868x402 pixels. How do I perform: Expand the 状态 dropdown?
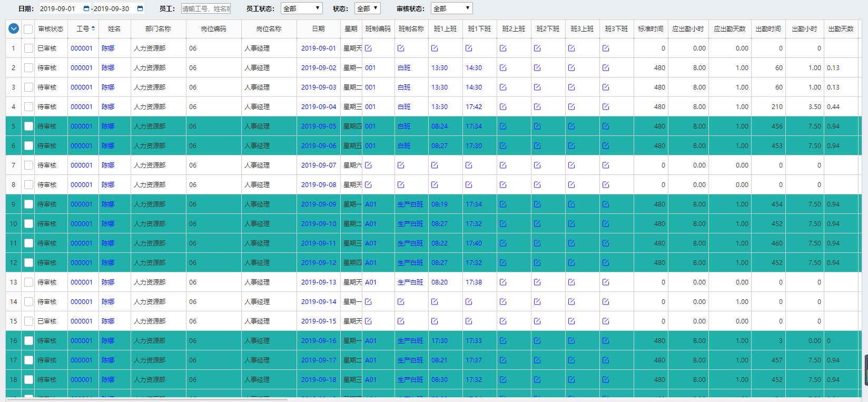[x=367, y=8]
